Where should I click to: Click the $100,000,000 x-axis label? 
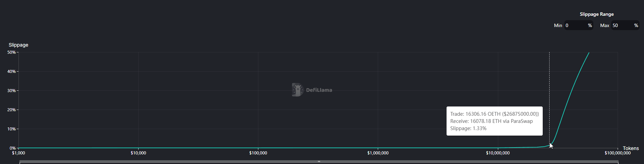(x=617, y=153)
